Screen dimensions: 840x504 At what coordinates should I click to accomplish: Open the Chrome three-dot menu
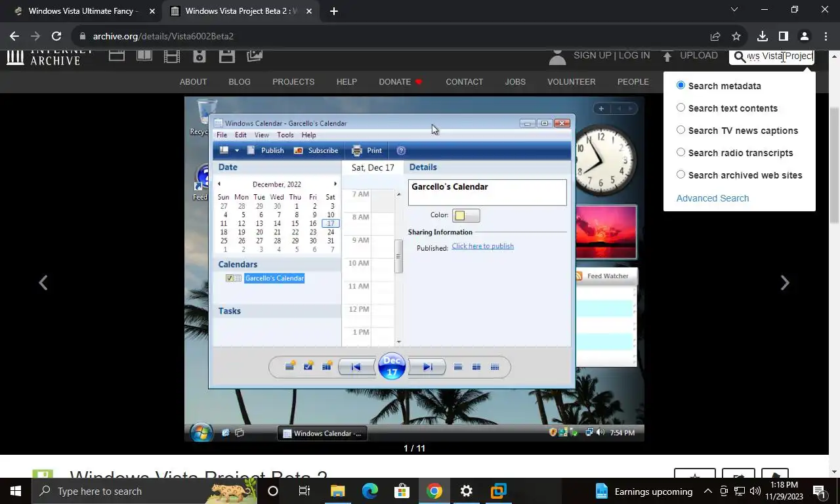pyautogui.click(x=826, y=36)
